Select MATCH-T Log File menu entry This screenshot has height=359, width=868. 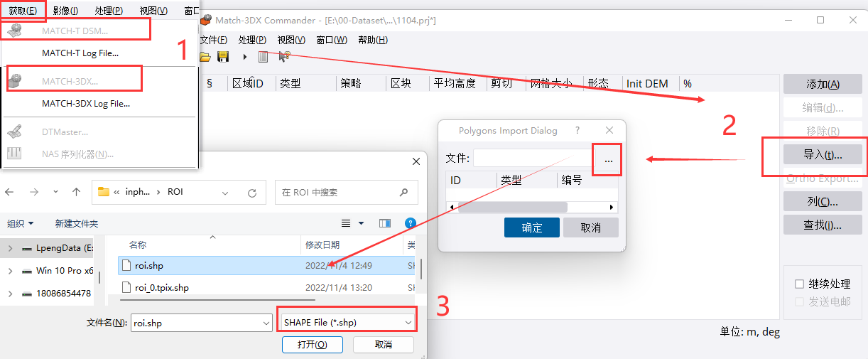point(80,53)
